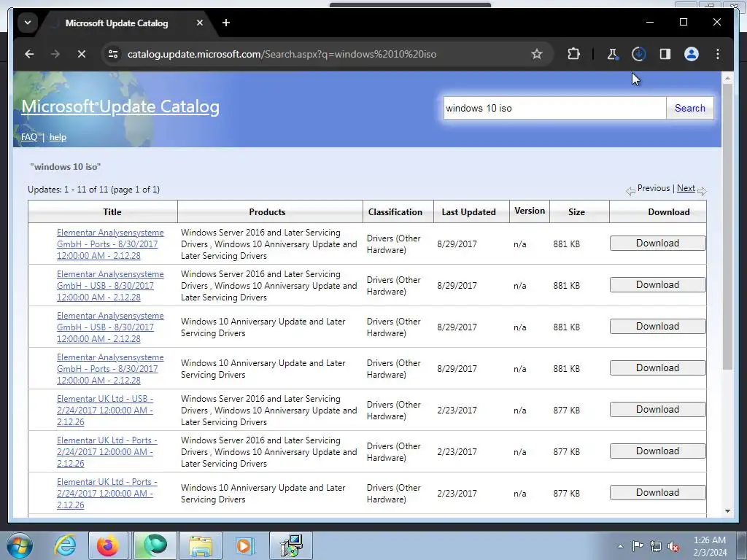Open the network tray icon
The height and width of the screenshot is (560, 747).
(x=656, y=546)
